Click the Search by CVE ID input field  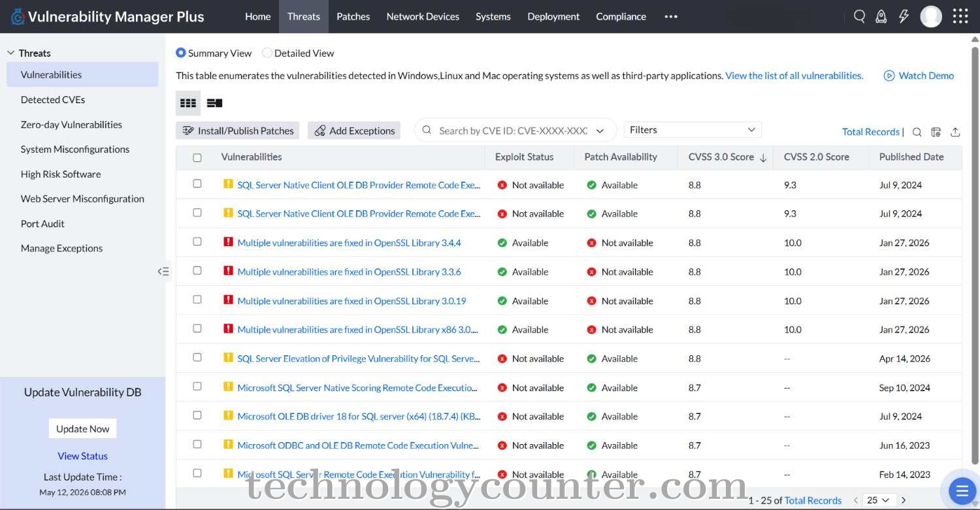512,131
